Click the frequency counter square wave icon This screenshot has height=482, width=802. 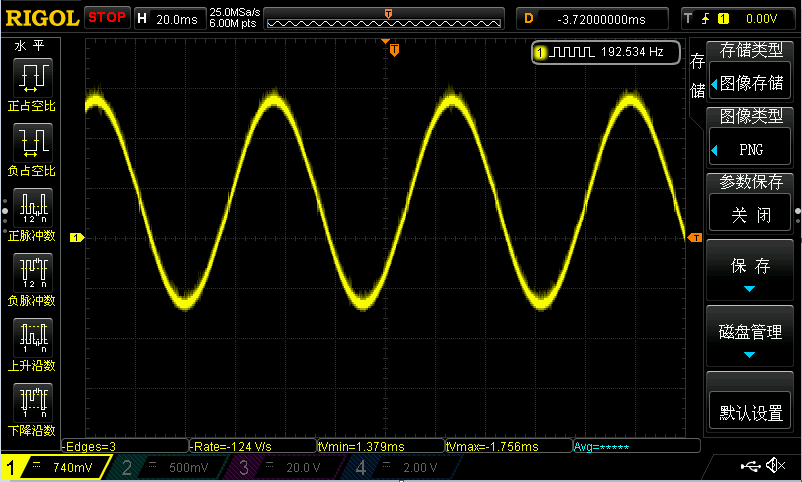[571, 52]
